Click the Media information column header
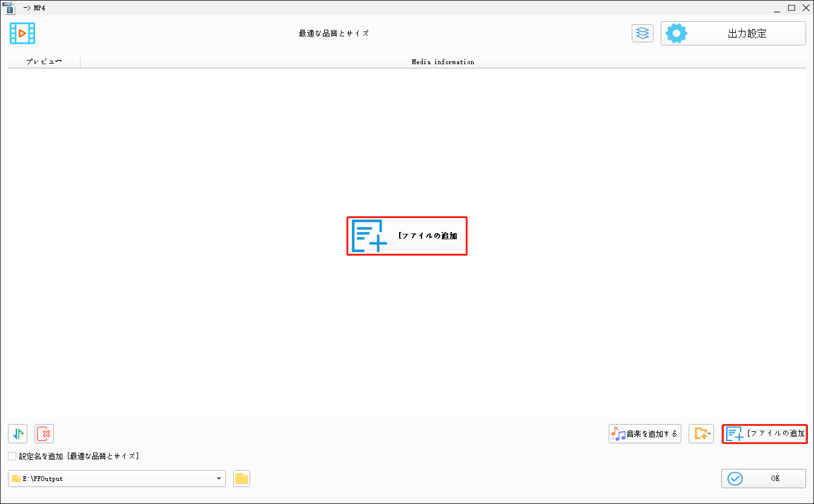Viewport: 814px width, 504px height. (443, 62)
